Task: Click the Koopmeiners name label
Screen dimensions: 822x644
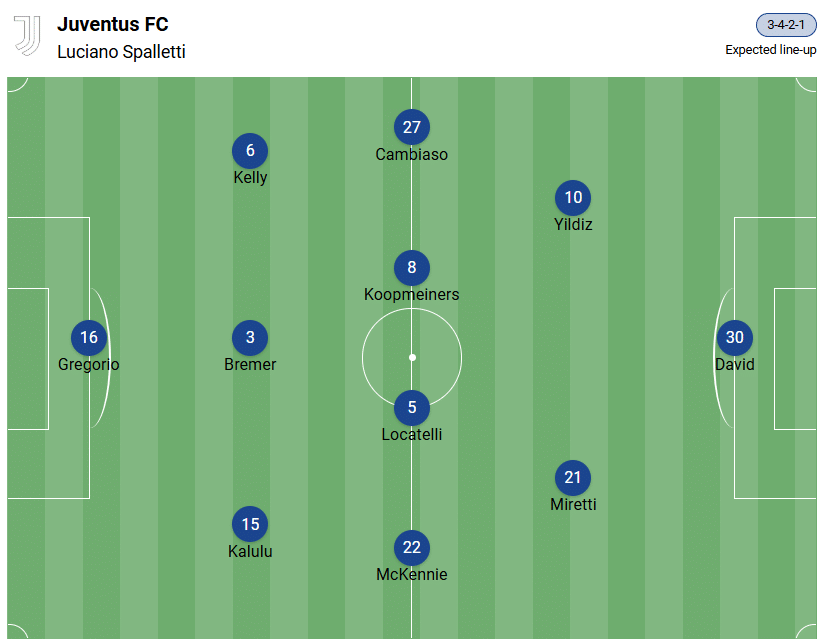Action: point(412,295)
